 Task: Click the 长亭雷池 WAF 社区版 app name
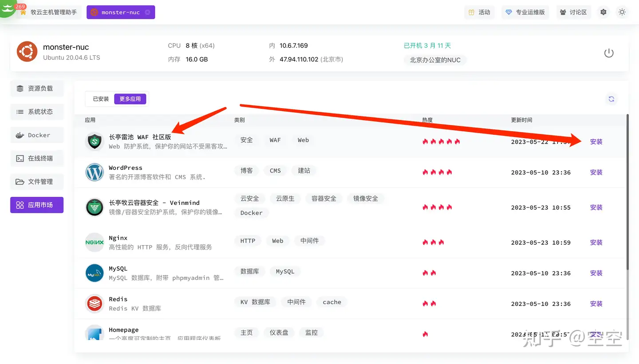coord(140,137)
